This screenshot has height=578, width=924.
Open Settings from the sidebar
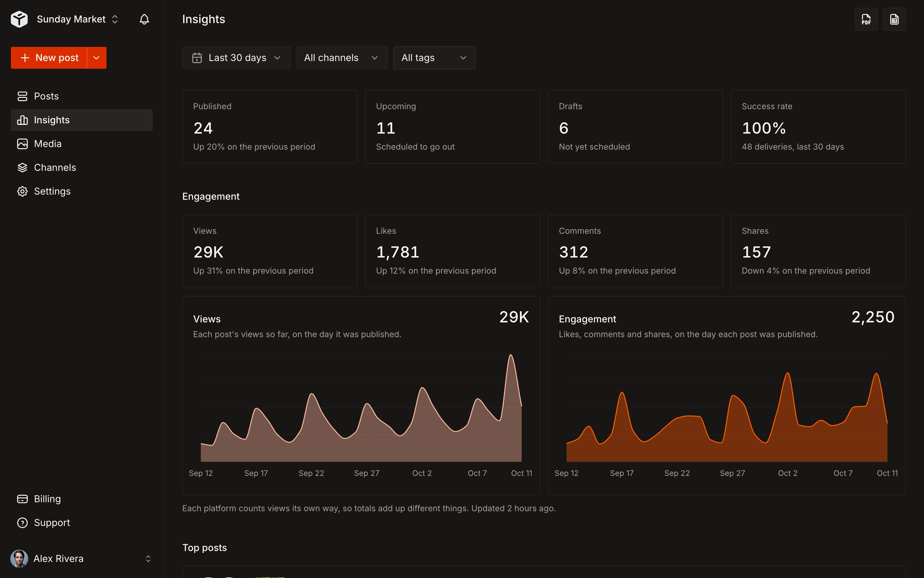pos(82,191)
